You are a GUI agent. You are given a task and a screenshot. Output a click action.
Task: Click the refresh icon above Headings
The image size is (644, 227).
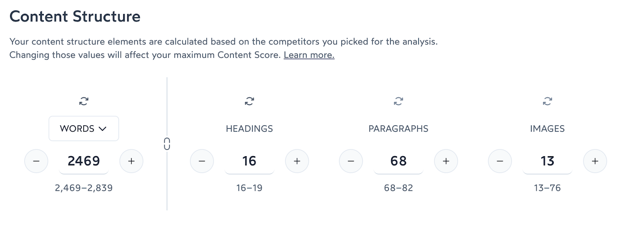pos(249,101)
